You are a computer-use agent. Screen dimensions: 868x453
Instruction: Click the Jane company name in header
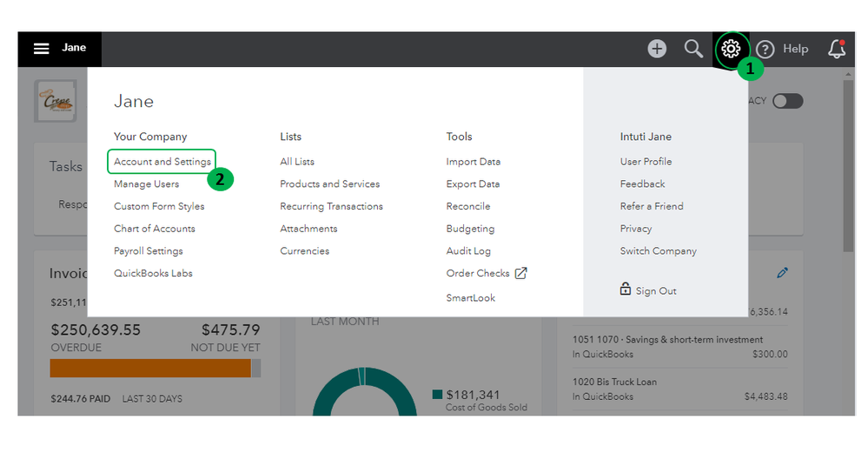coord(74,48)
